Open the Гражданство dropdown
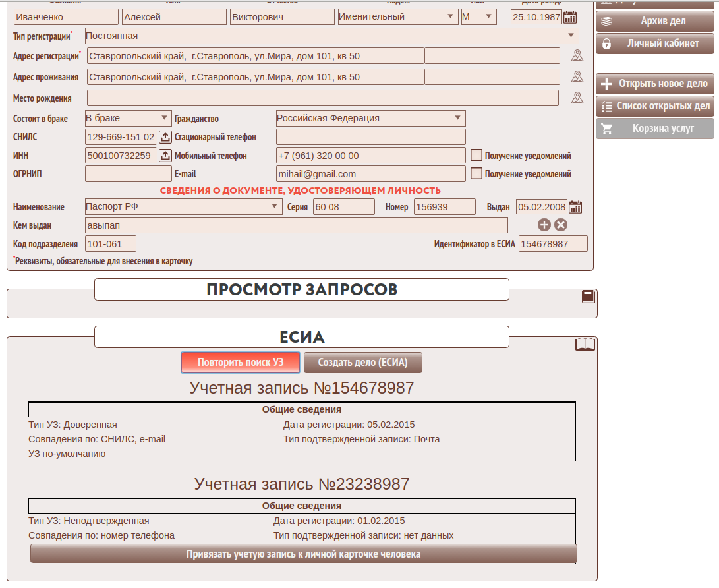Image resolution: width=719 pixels, height=588 pixels. click(457, 119)
